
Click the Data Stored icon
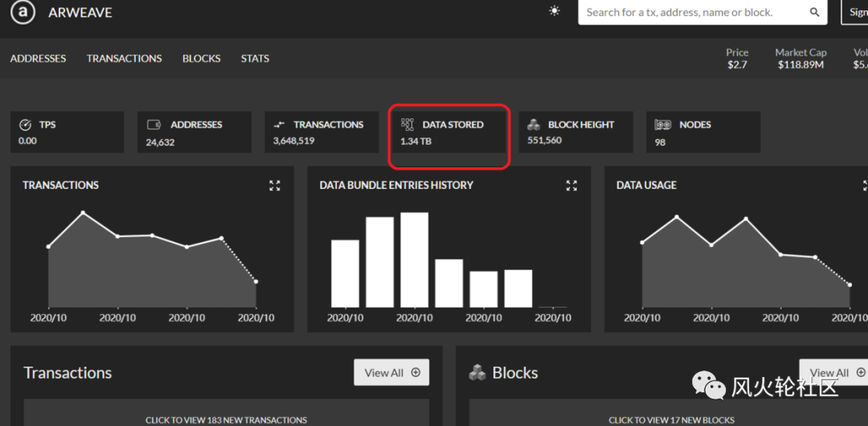point(407,125)
